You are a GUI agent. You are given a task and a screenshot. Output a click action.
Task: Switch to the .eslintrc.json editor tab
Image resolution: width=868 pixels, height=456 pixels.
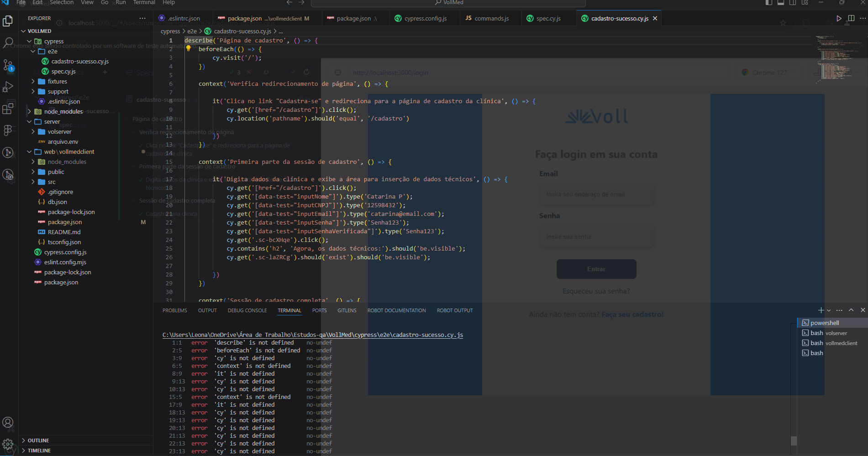[184, 18]
